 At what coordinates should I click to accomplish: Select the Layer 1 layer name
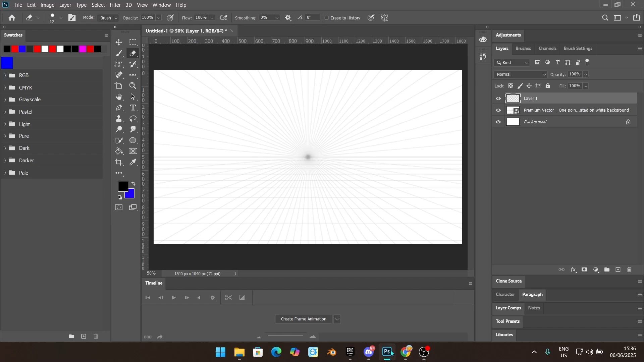coord(531,99)
